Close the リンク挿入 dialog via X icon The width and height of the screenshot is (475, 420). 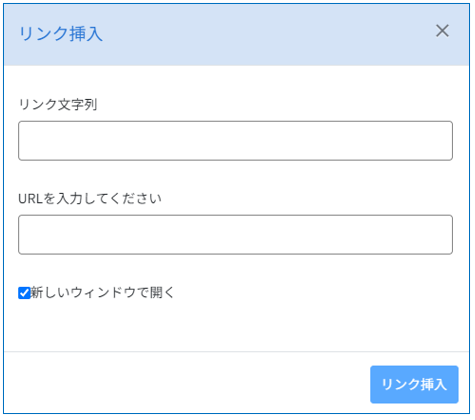tap(442, 31)
